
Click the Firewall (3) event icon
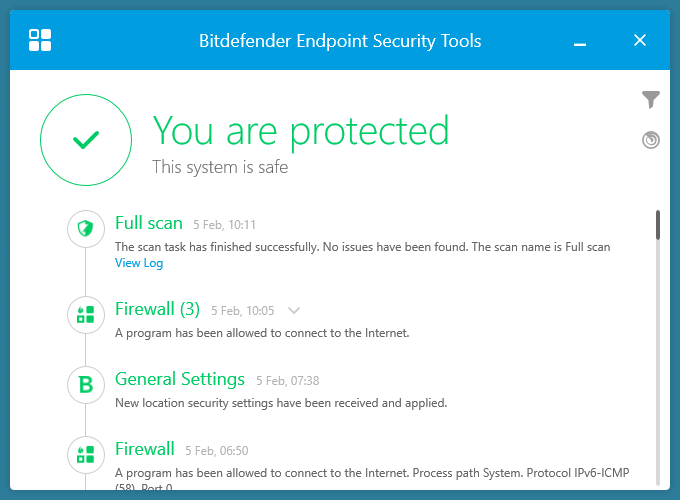[x=86, y=316]
